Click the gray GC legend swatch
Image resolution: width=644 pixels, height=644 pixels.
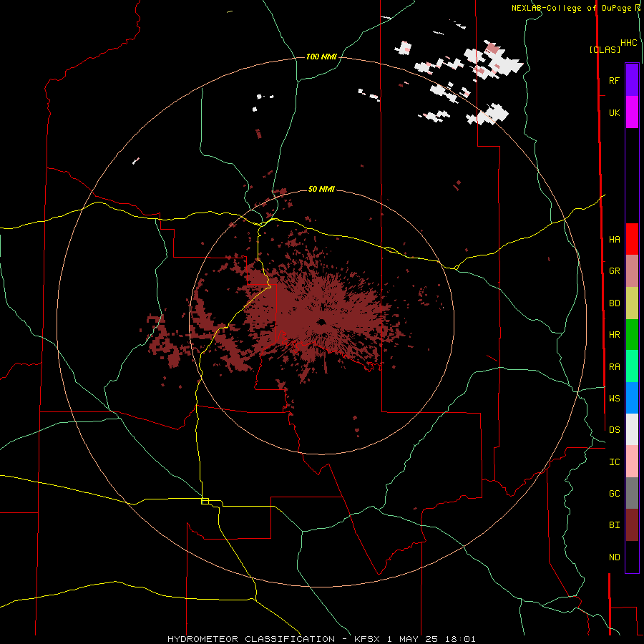coord(632,493)
